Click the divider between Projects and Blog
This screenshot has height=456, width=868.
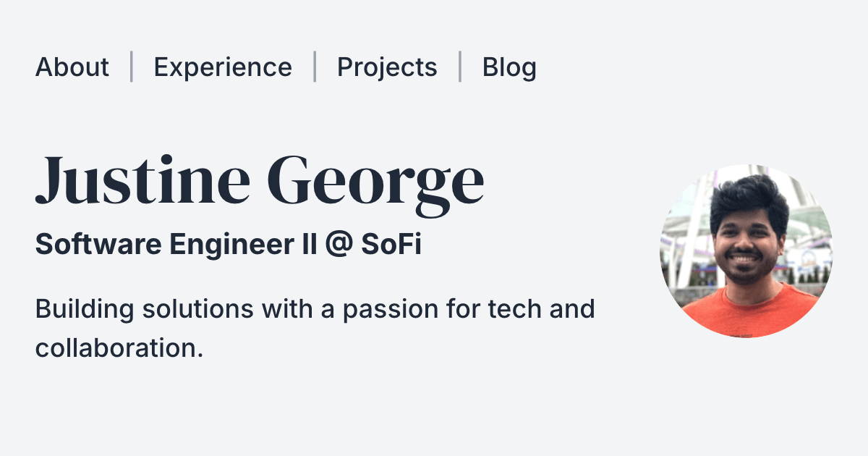[x=460, y=67]
